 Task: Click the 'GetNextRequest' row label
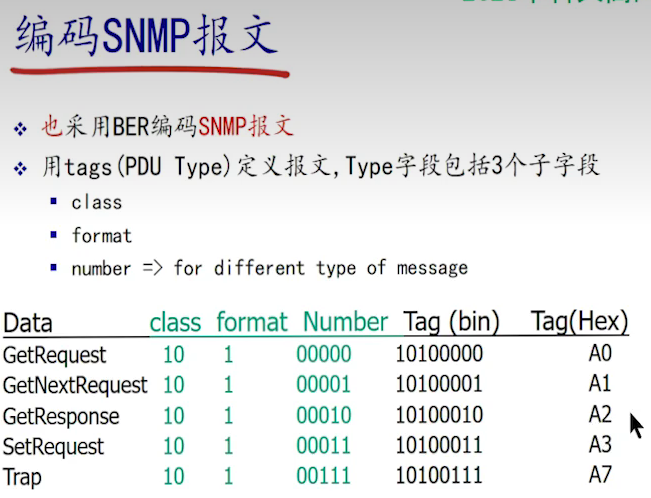[x=75, y=386]
